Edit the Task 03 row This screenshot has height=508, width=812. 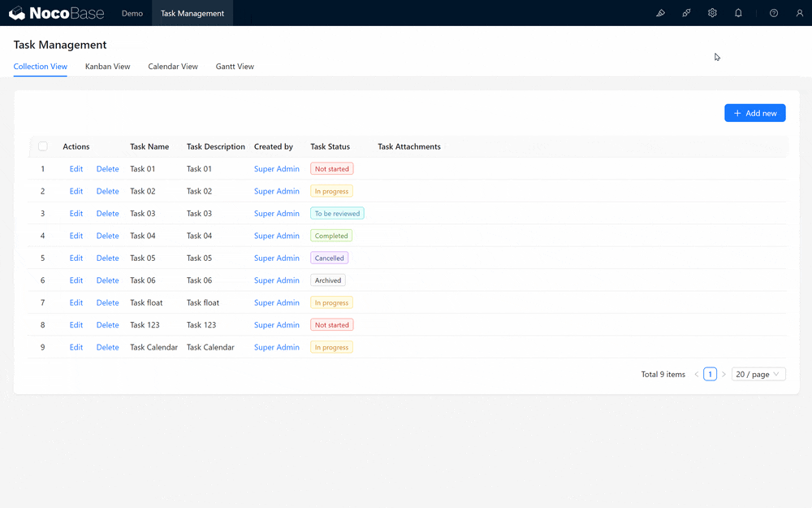tap(76, 214)
